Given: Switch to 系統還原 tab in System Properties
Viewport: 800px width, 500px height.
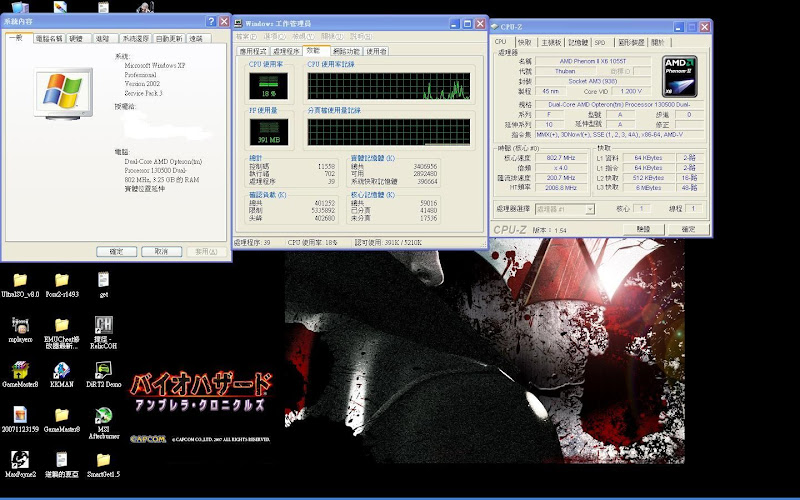Looking at the screenshot, I should coord(135,39).
